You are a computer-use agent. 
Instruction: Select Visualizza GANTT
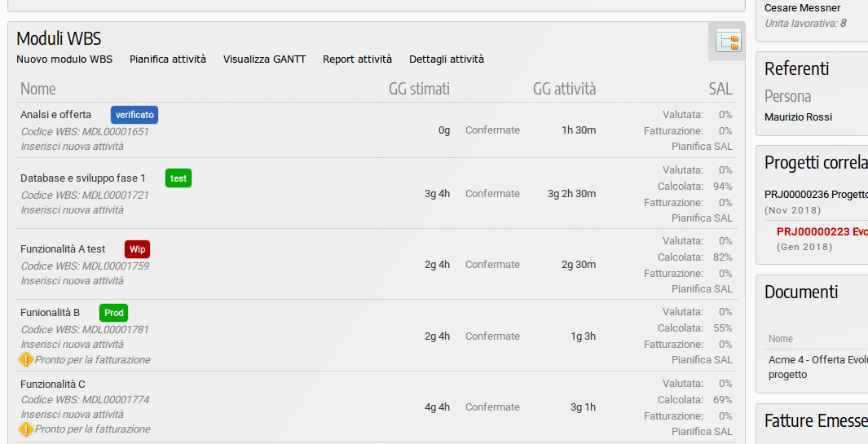point(265,59)
